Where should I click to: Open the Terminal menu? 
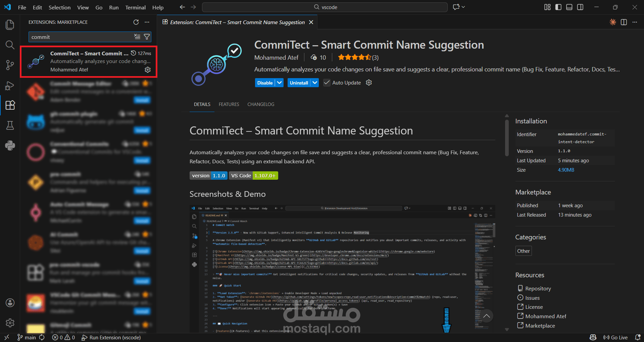136,7
